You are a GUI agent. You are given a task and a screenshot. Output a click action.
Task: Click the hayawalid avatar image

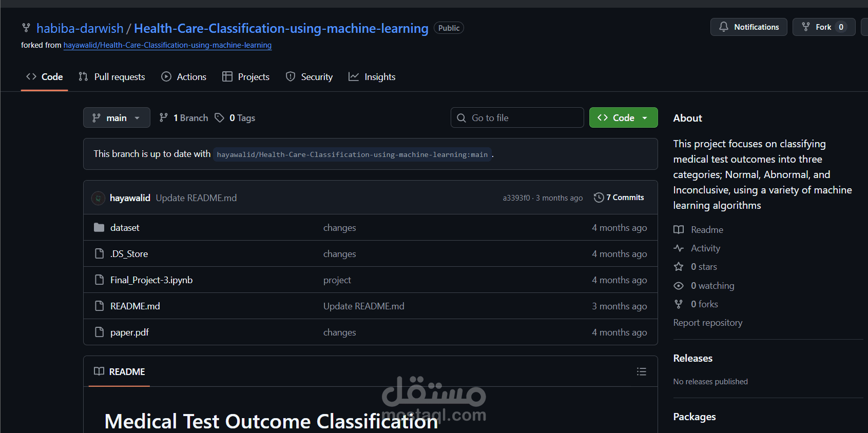(98, 198)
